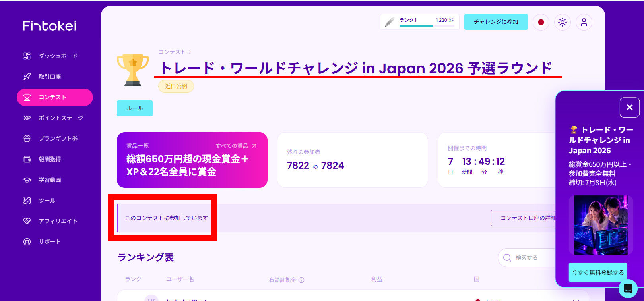
Task: Open ポイントステージ menu item
Action: 55,118
